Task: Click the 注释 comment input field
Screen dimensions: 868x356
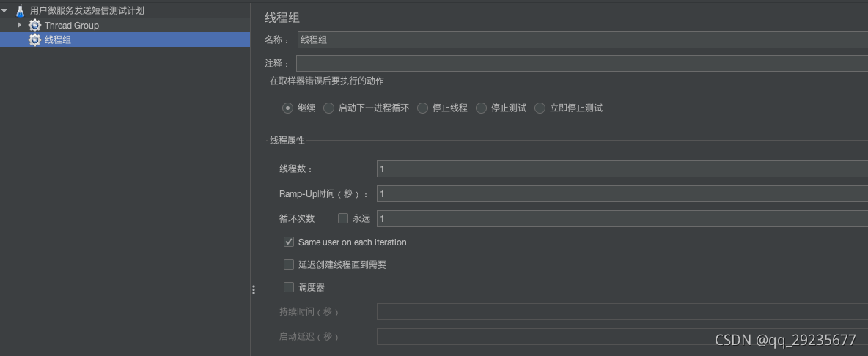Action: tap(582, 64)
